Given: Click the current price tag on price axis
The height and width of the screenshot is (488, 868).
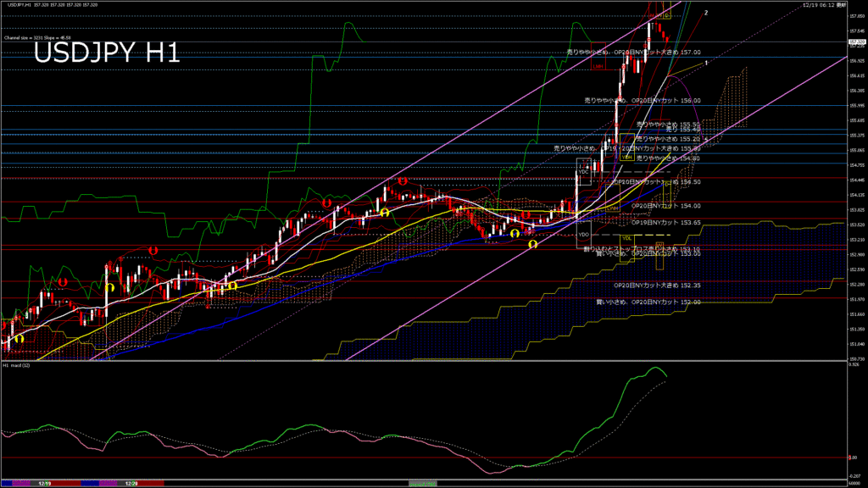Looking at the screenshot, I should 856,41.
